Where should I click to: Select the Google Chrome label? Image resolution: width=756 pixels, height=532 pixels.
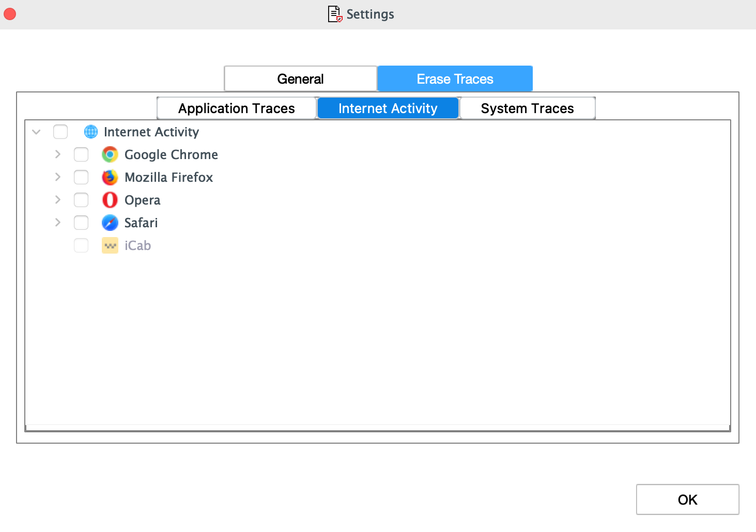click(x=171, y=154)
